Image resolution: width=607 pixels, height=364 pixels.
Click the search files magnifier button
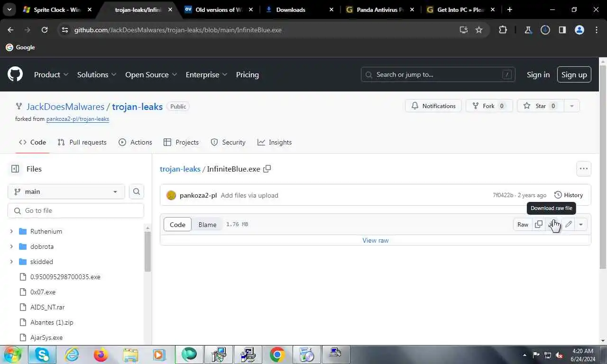pos(137,191)
